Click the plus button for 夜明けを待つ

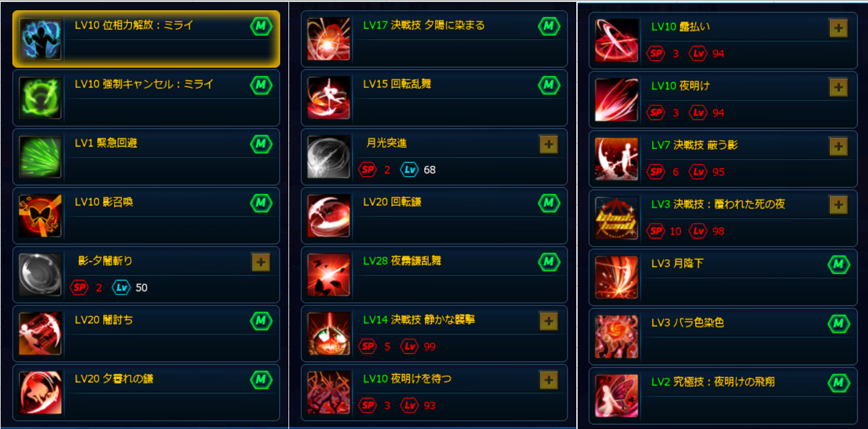pos(548,380)
